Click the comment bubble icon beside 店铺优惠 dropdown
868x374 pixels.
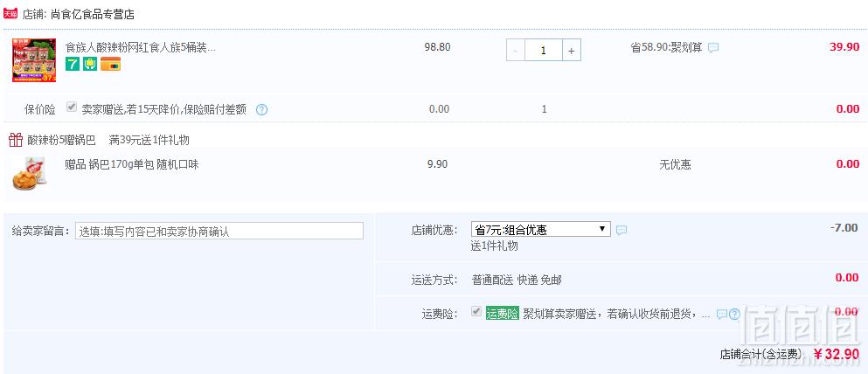pyautogui.click(x=621, y=230)
